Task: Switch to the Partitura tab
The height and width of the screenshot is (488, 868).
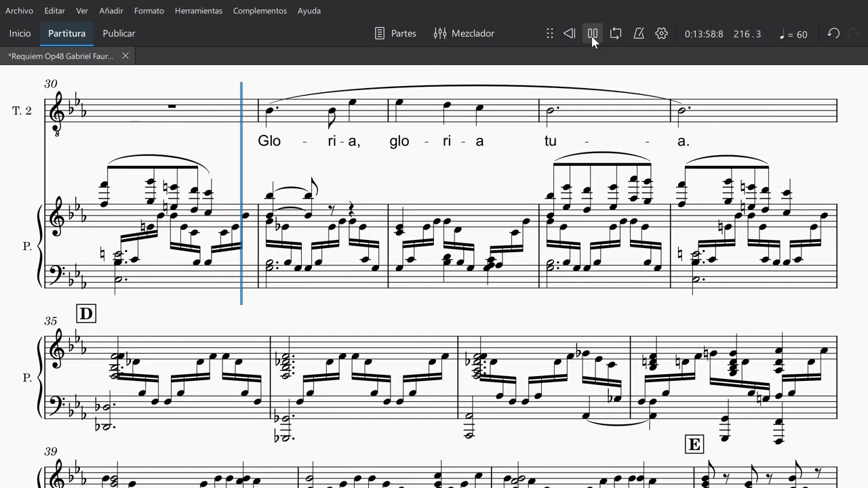Action: click(x=66, y=33)
